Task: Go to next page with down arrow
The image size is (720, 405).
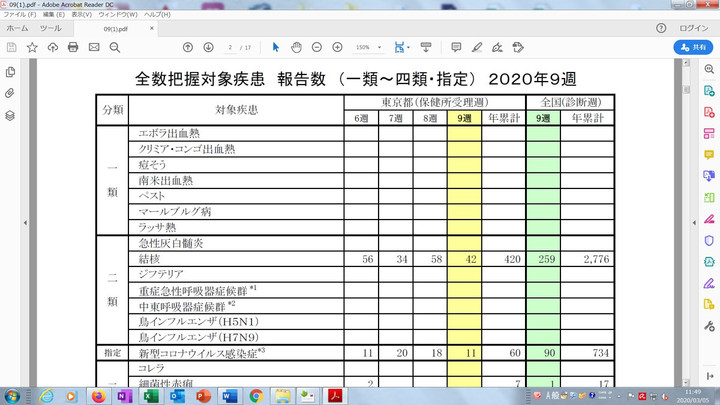Action: click(208, 47)
